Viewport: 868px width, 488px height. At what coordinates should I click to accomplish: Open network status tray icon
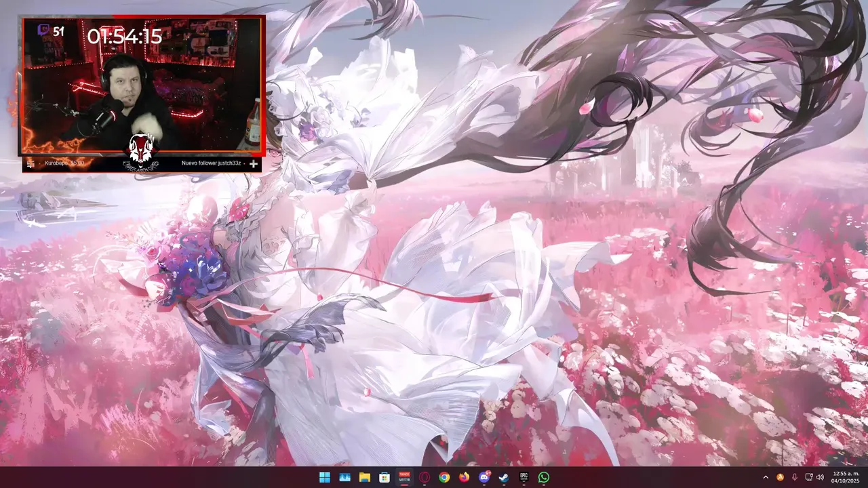point(808,477)
